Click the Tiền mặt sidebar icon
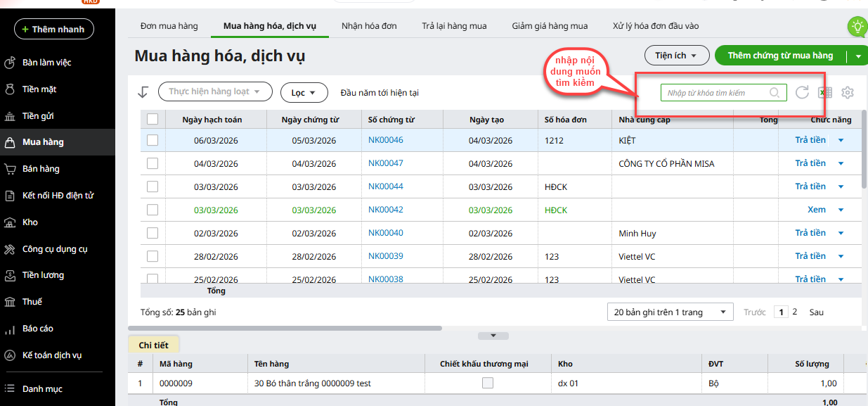Screen dimensions: 868x406 pyautogui.click(x=10, y=89)
